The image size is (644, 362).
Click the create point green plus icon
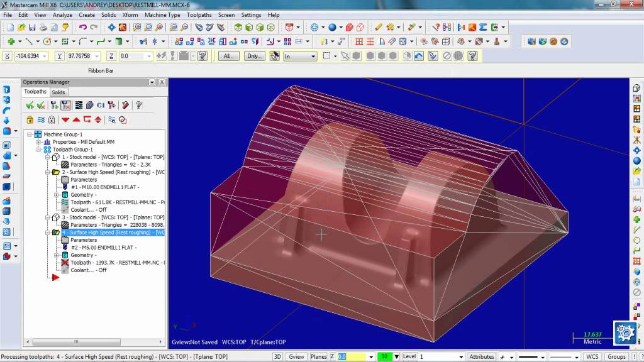click(11, 41)
